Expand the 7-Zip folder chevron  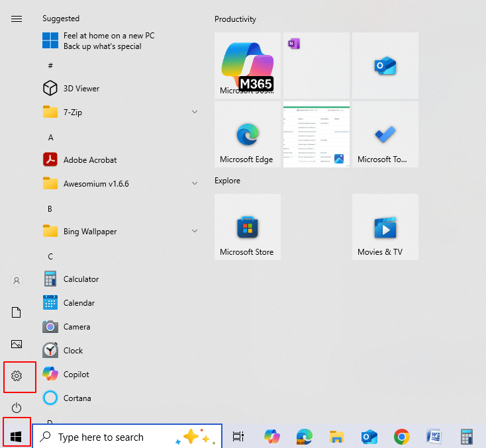tap(195, 112)
